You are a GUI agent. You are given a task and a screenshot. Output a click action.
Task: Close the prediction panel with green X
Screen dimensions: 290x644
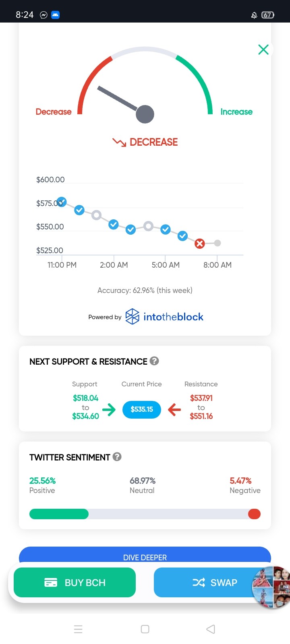[x=263, y=50]
